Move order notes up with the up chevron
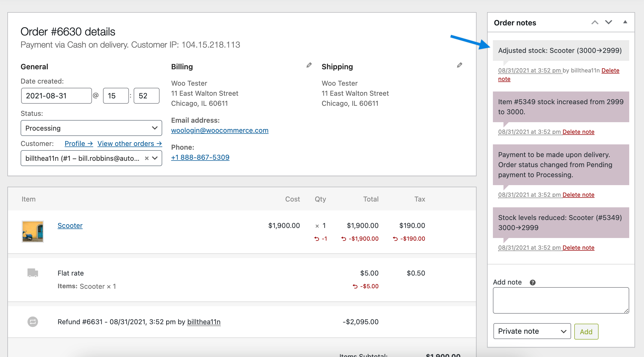644x357 pixels. [595, 22]
